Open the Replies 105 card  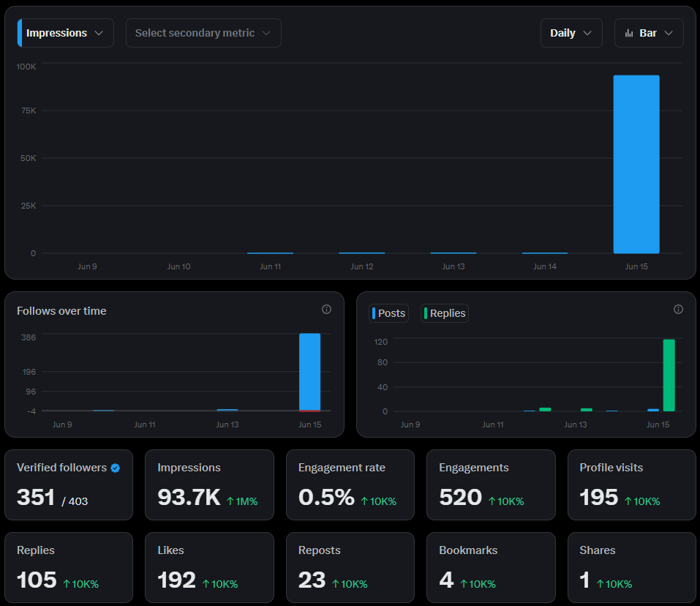coord(69,568)
